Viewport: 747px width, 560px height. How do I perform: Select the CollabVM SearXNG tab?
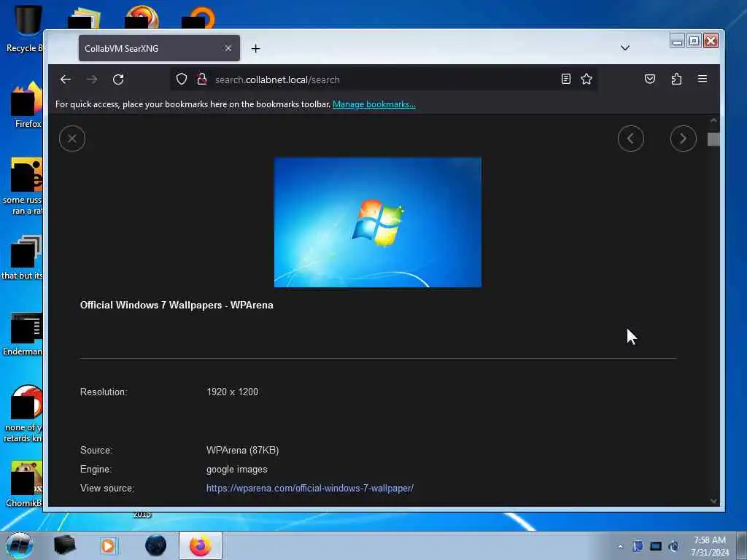tap(159, 48)
